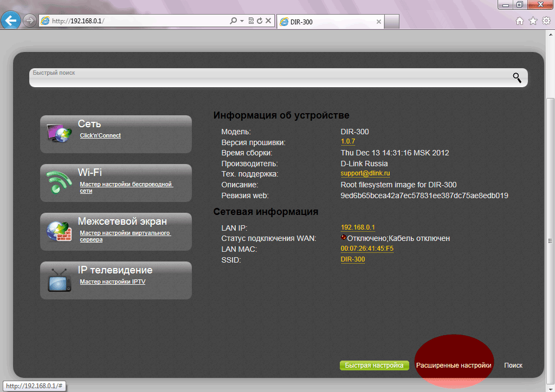Open Favorites with the star icon

(533, 21)
